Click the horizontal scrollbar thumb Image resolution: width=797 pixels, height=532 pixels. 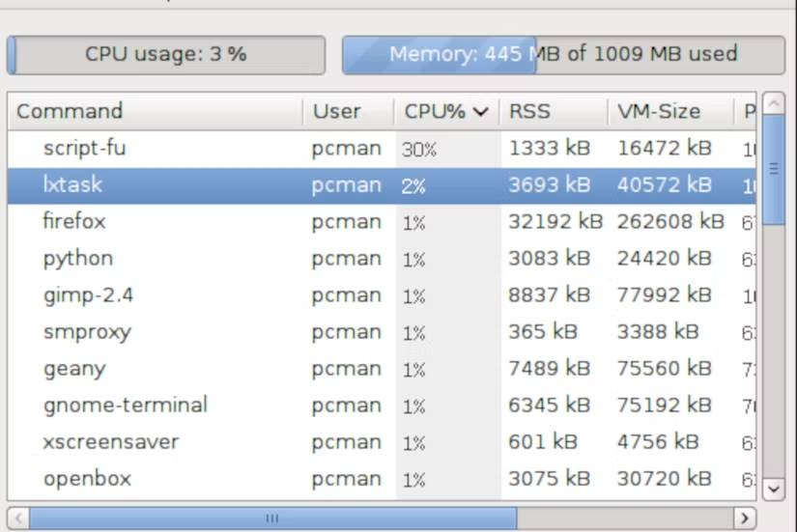click(273, 518)
